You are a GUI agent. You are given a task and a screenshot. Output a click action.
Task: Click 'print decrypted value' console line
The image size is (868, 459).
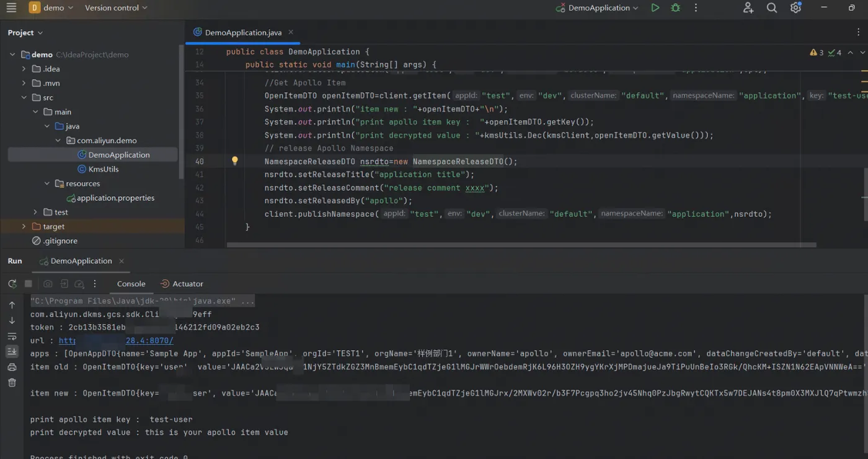[x=159, y=432]
